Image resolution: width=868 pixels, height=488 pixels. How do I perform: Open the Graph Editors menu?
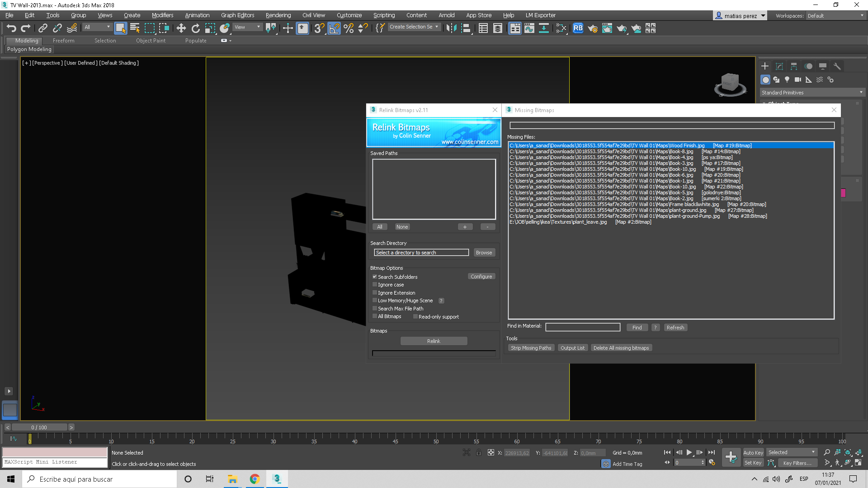237,15
